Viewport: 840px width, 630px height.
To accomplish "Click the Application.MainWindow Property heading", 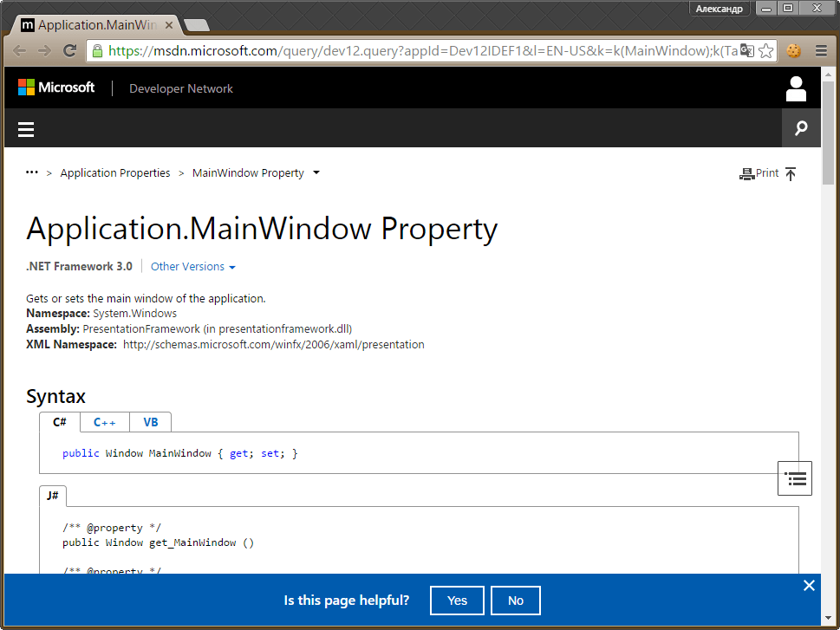I will 262,229.
